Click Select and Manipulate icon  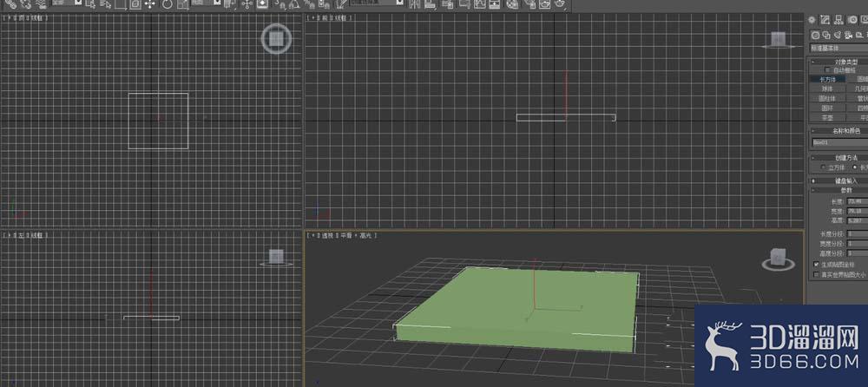pos(247,4)
